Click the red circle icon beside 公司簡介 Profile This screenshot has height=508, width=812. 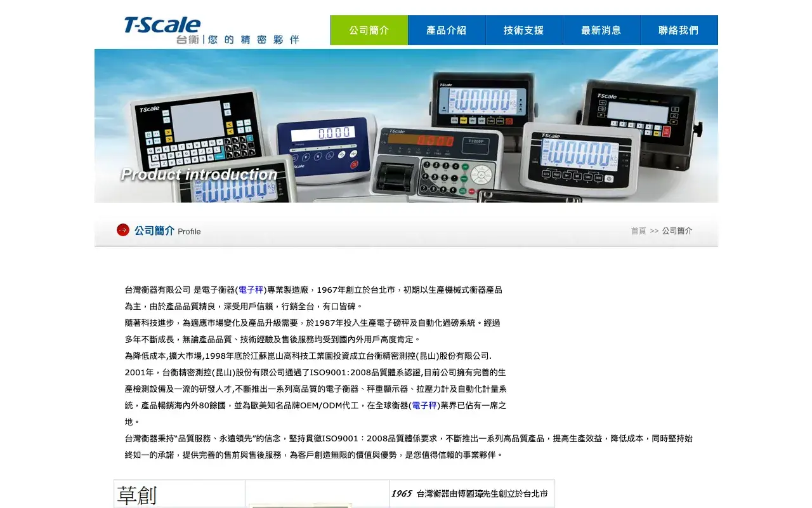click(x=123, y=230)
